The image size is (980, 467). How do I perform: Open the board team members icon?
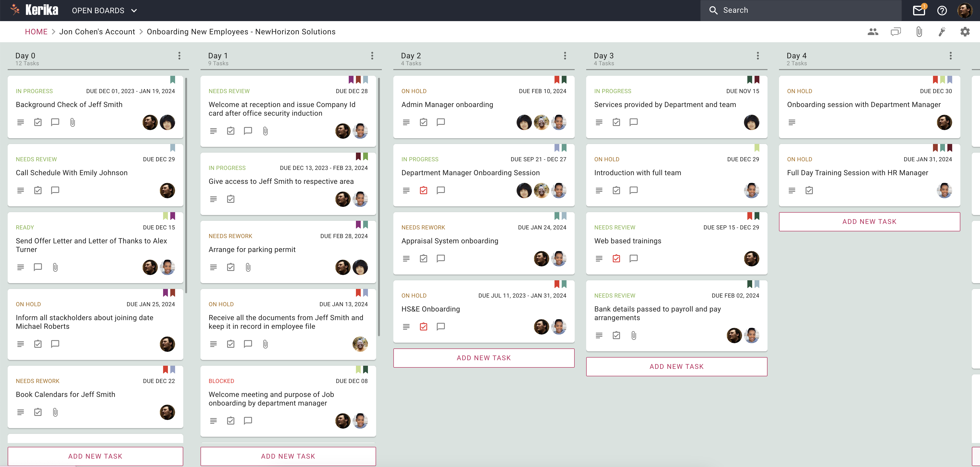(873, 32)
